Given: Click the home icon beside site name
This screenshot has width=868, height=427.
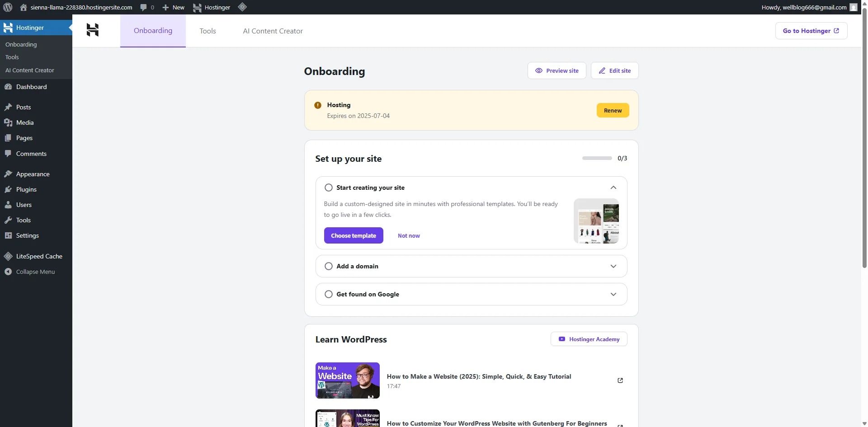Looking at the screenshot, I should [24, 7].
